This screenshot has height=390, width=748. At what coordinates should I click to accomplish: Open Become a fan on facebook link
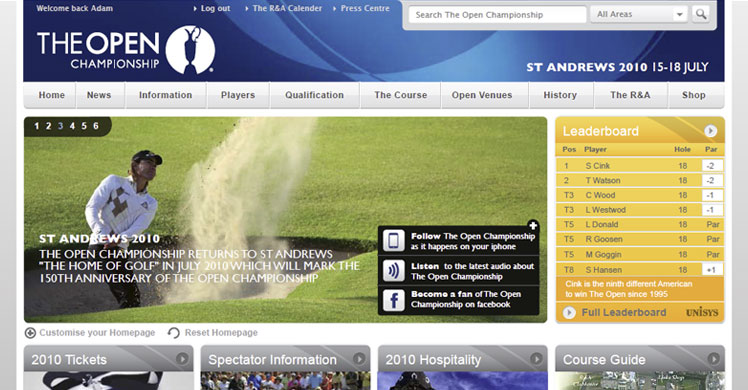[x=466, y=299]
